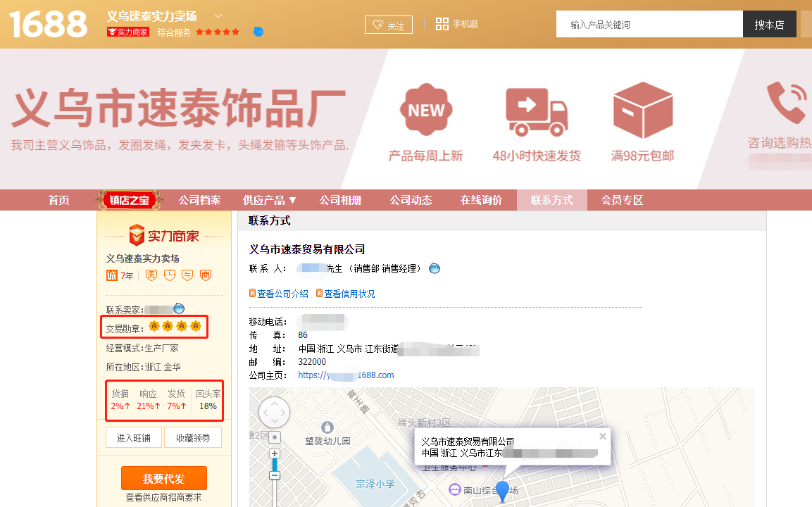Click the 发货 7% rating
The image size is (812, 507).
tap(176, 400)
